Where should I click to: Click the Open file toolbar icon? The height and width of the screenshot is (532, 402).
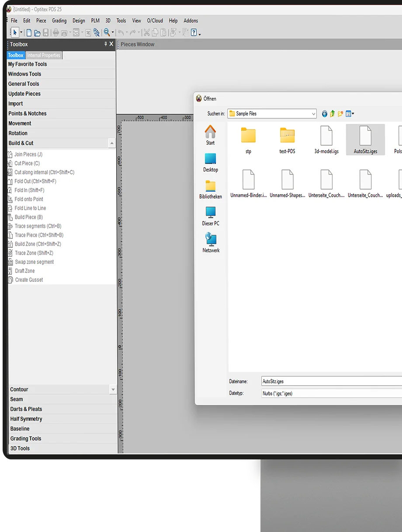coord(37,33)
